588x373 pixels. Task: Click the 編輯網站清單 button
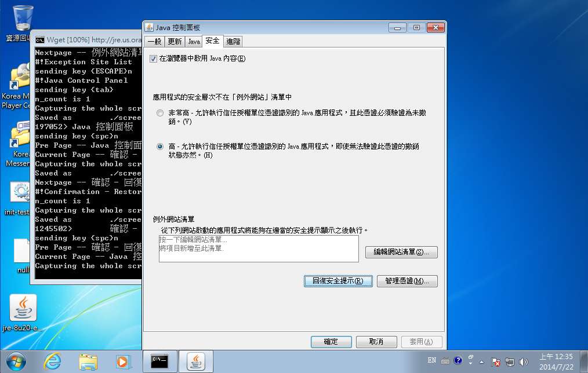[x=401, y=253]
